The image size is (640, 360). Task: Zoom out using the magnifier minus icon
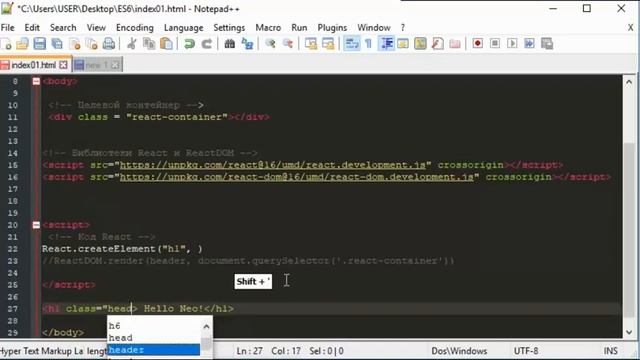click(x=287, y=44)
